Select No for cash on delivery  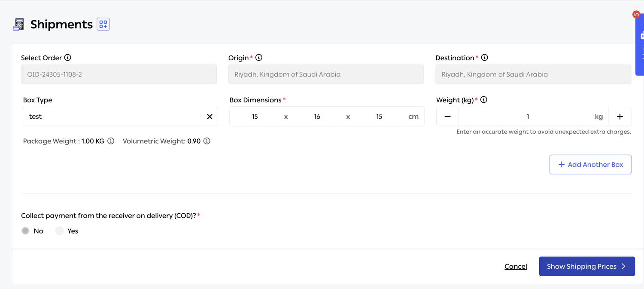coord(25,231)
